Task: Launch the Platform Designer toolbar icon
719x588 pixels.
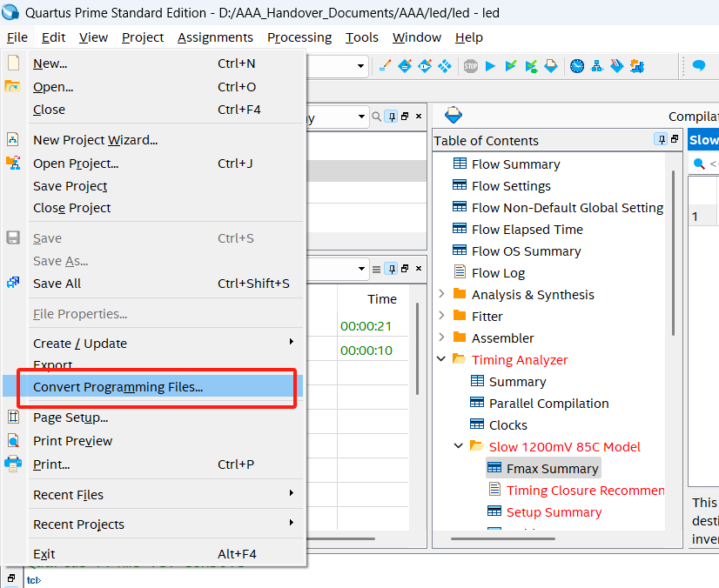Action: [637, 66]
